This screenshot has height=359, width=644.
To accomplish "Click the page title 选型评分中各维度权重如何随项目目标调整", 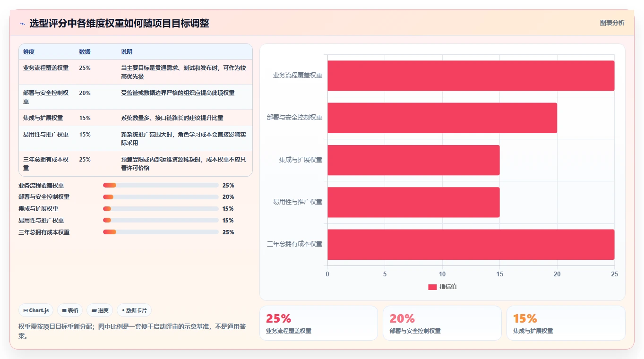I will click(119, 24).
